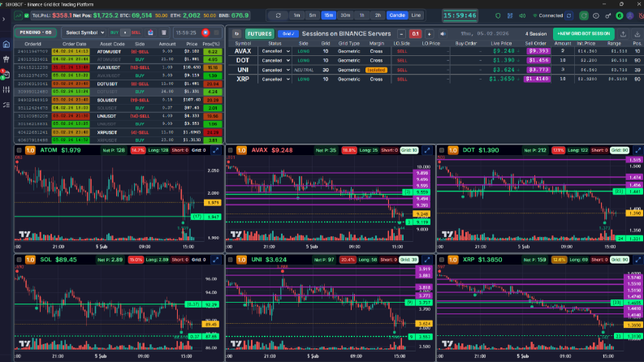The image size is (644, 362).
Task: Open UNI session Status dropdown
Action: pyautogui.click(x=275, y=70)
